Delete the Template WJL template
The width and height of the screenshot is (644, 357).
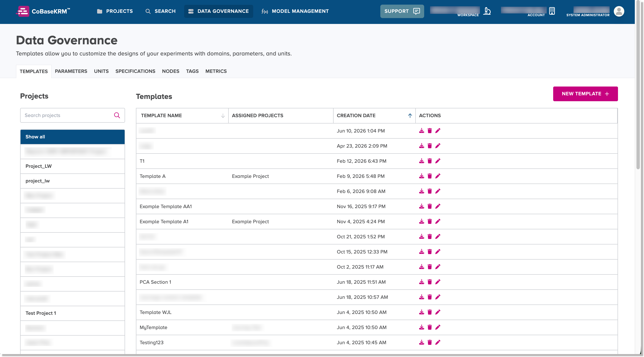429,312
